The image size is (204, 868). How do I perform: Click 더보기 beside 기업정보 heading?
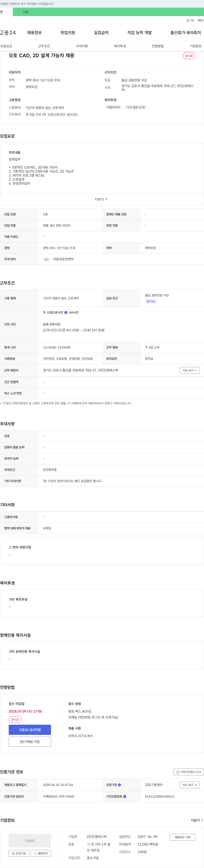tap(197, 820)
